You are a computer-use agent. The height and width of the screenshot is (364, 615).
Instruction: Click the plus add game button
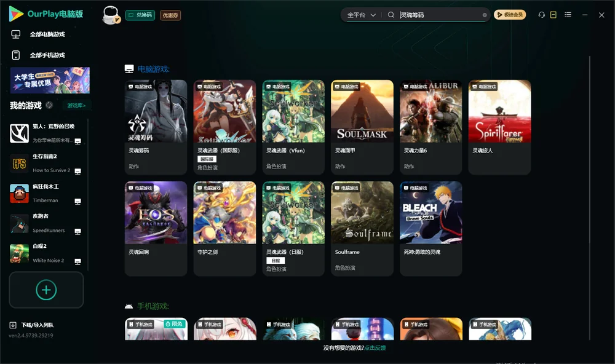pyautogui.click(x=46, y=290)
